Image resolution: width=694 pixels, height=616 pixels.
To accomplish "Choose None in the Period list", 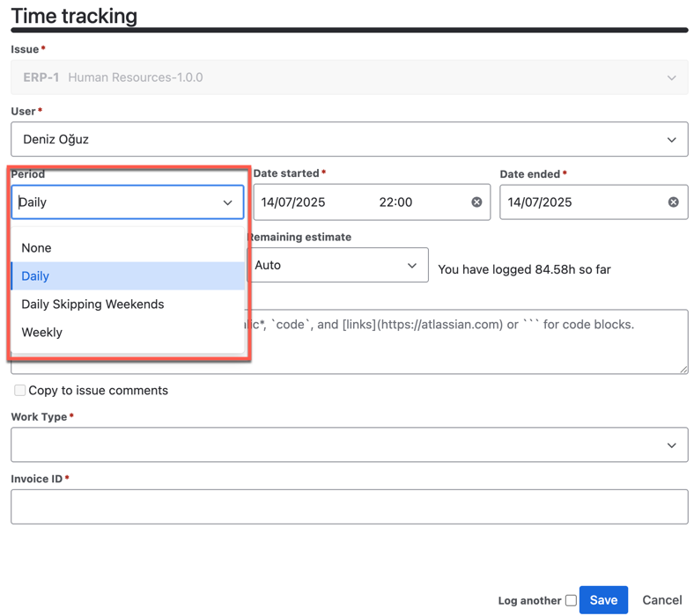I will tap(128, 247).
